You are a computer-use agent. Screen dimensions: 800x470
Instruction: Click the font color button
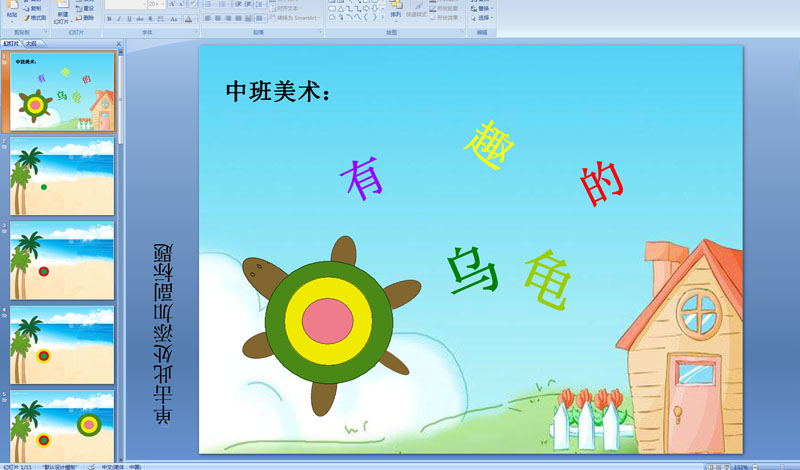click(188, 19)
